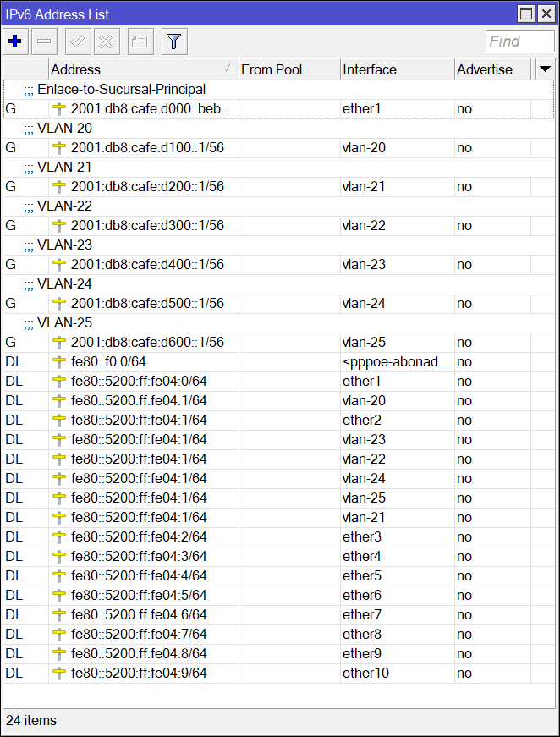Click in the Find search field
This screenshot has width=560, height=737.
coord(519,41)
